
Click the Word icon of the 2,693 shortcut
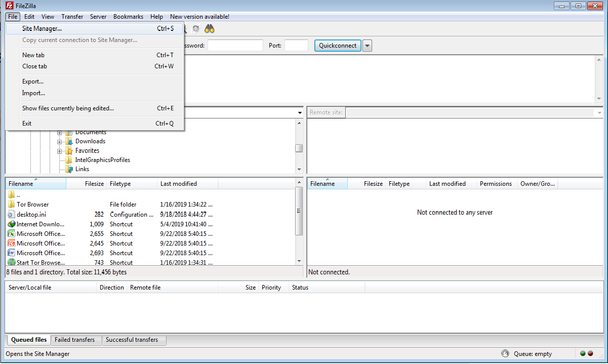[12, 253]
